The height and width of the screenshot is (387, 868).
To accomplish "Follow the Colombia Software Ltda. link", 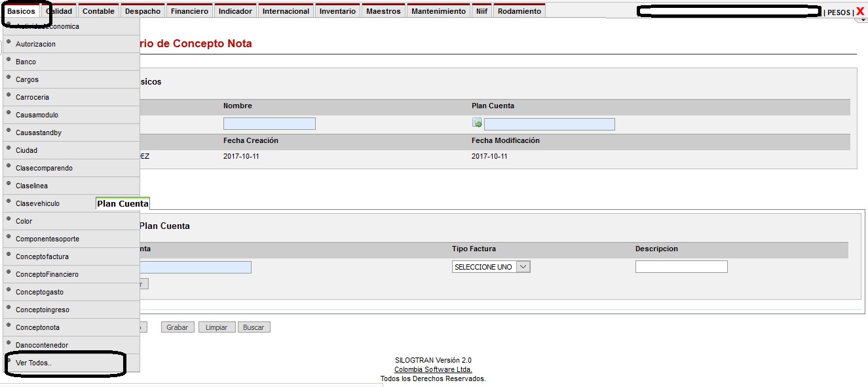I will [x=433, y=369].
